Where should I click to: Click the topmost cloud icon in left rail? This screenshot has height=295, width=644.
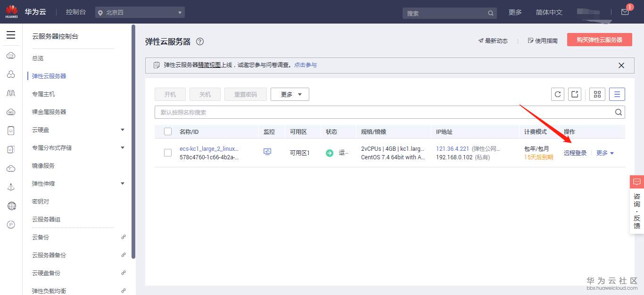[x=11, y=56]
